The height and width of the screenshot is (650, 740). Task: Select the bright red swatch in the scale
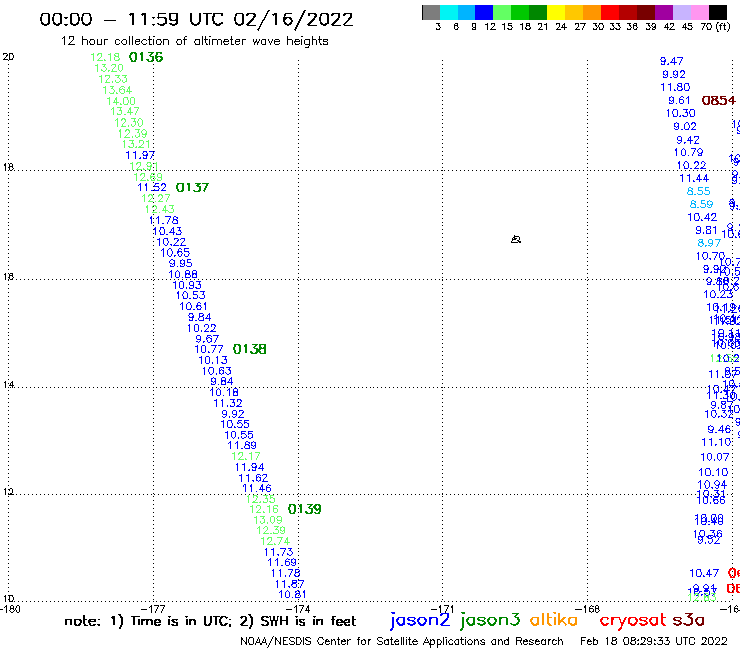(x=609, y=12)
